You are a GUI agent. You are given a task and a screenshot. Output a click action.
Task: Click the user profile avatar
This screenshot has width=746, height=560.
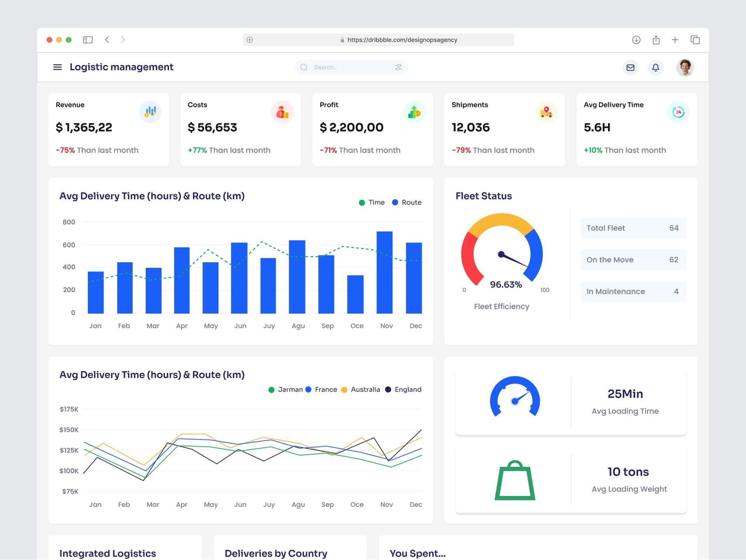685,66
